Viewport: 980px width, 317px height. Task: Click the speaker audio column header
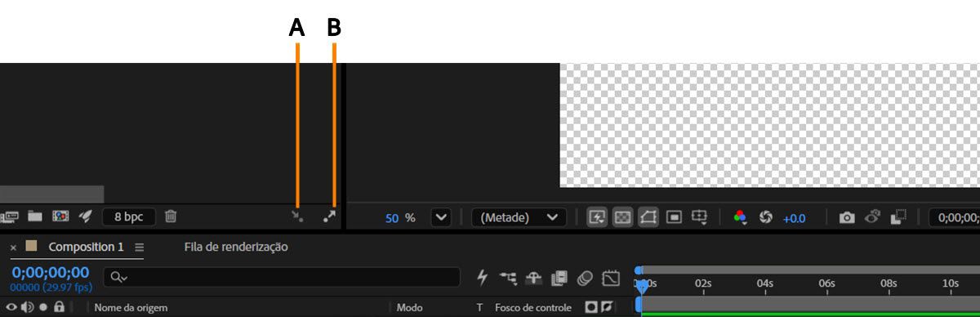27,308
